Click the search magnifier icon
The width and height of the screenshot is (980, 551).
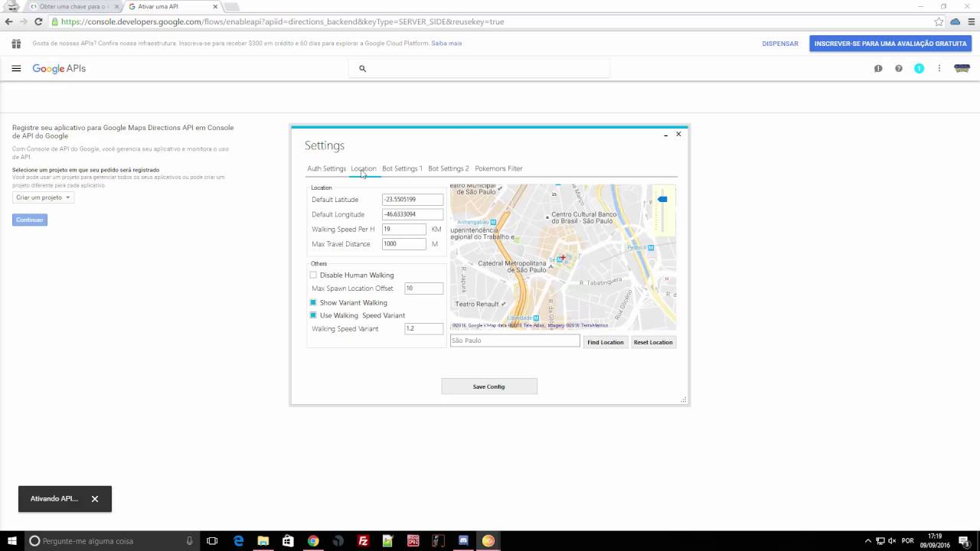[362, 69]
